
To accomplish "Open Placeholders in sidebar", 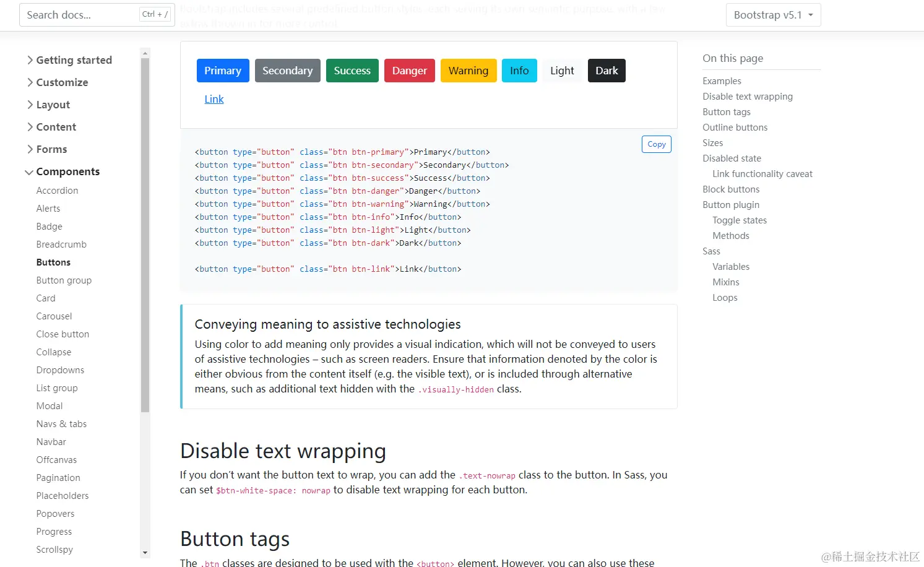I will [x=63, y=496].
